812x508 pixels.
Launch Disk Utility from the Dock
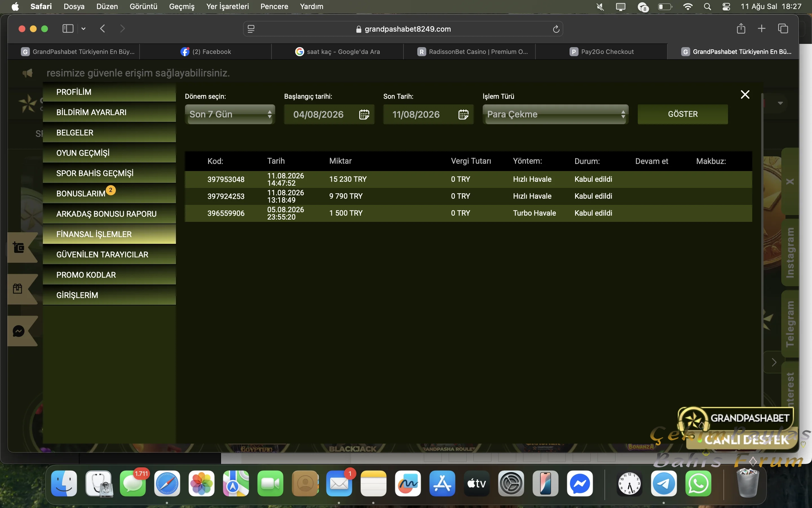pyautogui.click(x=99, y=483)
